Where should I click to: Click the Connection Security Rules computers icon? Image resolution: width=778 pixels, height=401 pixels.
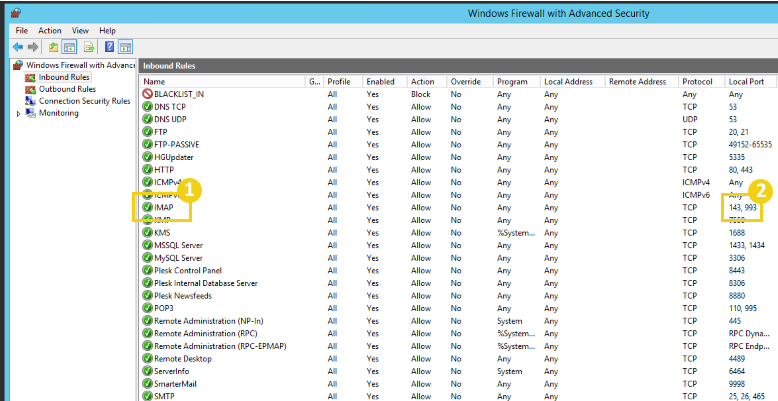tap(30, 101)
